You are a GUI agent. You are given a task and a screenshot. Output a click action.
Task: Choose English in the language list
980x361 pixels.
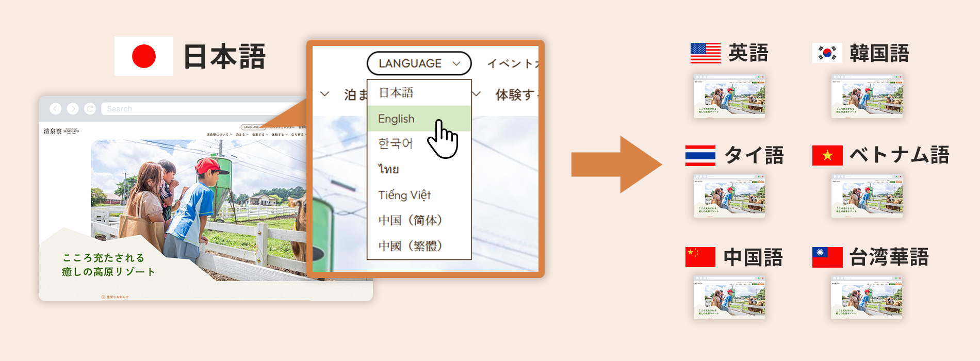point(419,119)
